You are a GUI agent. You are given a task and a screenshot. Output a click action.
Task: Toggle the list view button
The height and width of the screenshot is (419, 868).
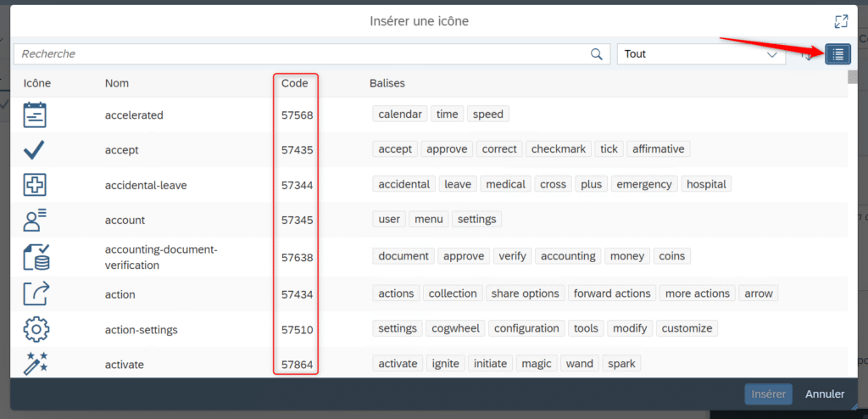pos(837,53)
